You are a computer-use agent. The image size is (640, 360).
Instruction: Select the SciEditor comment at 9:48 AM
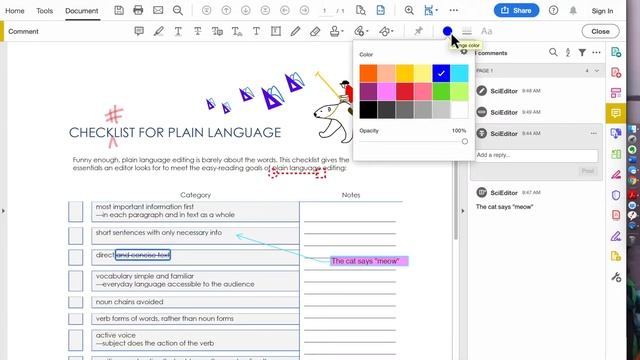tap(536, 91)
